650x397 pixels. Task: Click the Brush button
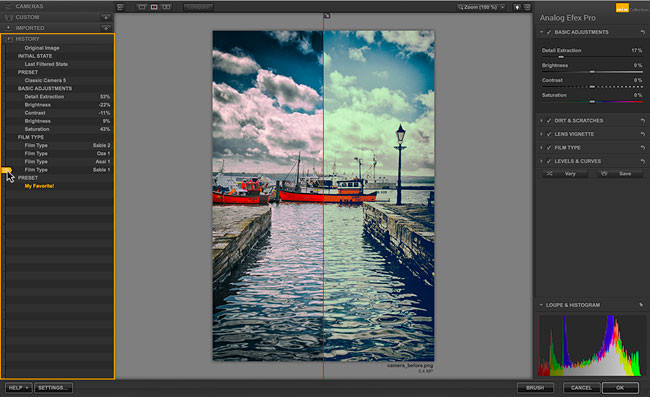pos(535,387)
